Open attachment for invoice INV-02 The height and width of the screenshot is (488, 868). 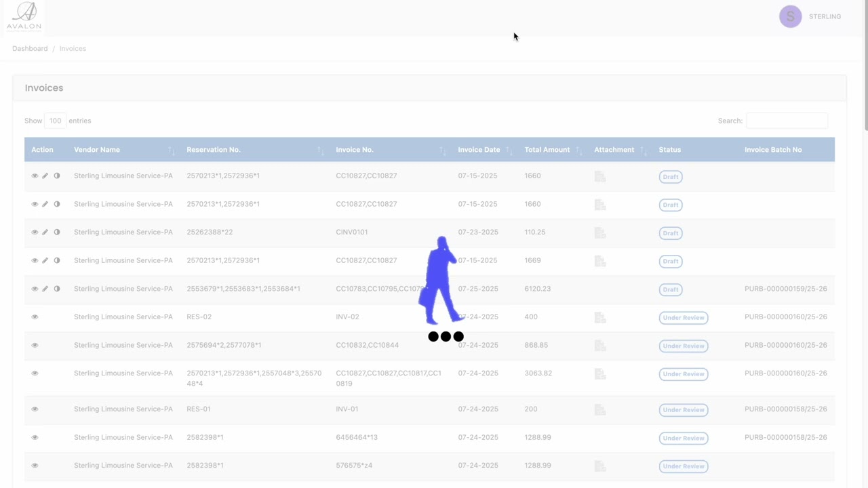(x=599, y=317)
